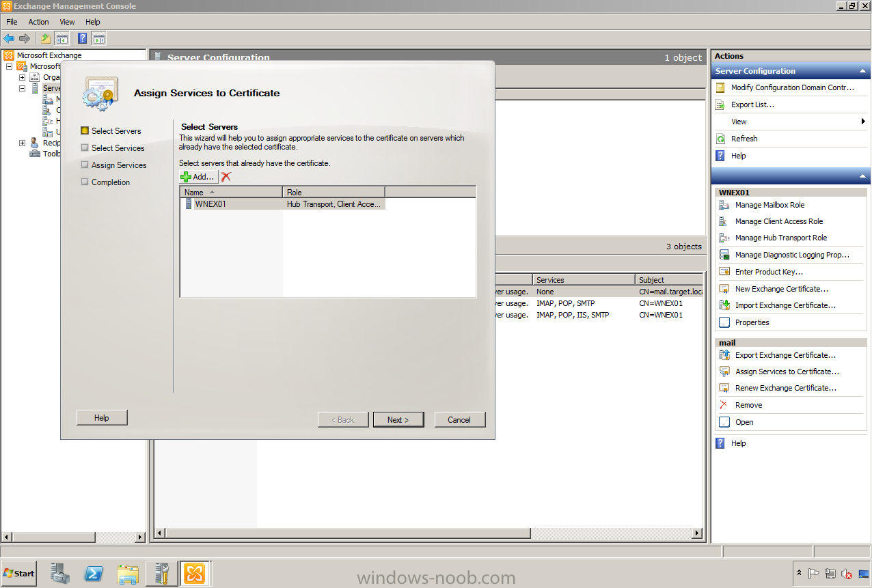Viewport: 872px width, 588px height.
Task: Expand Recipient Configuration tree node
Action: (23, 143)
